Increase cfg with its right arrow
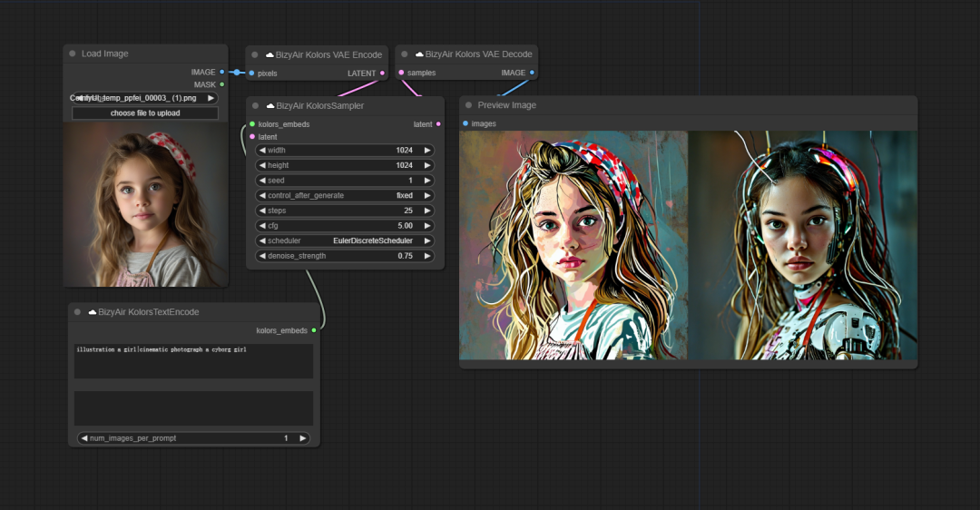 point(427,226)
